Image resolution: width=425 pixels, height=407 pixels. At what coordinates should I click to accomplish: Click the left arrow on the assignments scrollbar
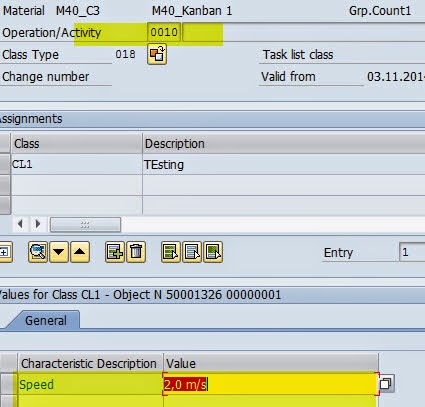21,224
